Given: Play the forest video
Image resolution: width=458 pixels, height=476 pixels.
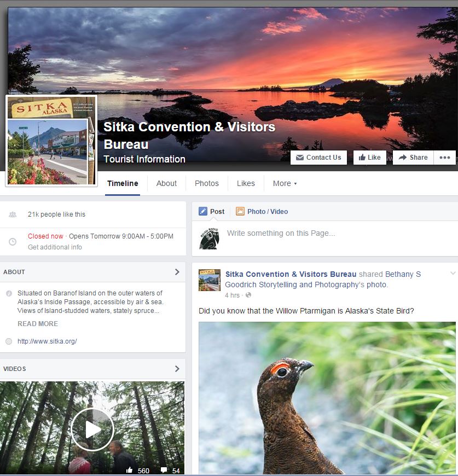Looking at the screenshot, I should tap(92, 429).
